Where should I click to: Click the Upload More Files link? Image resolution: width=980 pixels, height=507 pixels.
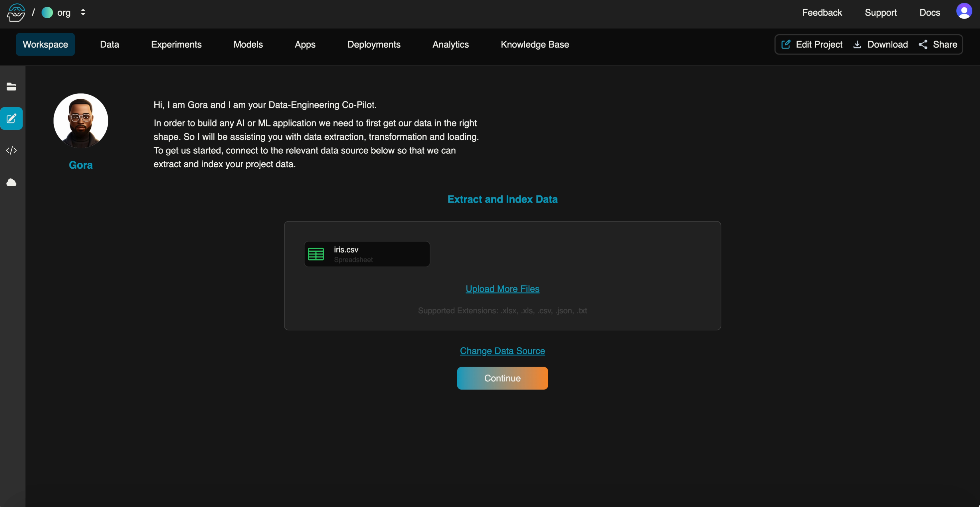502,289
